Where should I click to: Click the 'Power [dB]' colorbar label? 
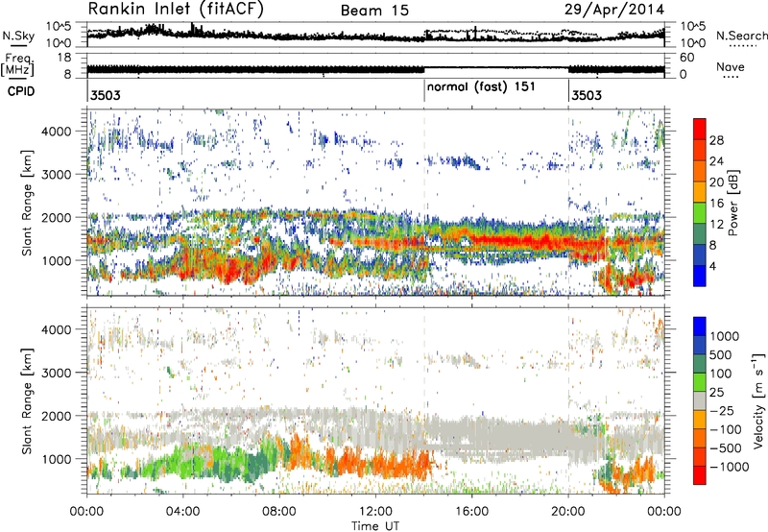732,203
